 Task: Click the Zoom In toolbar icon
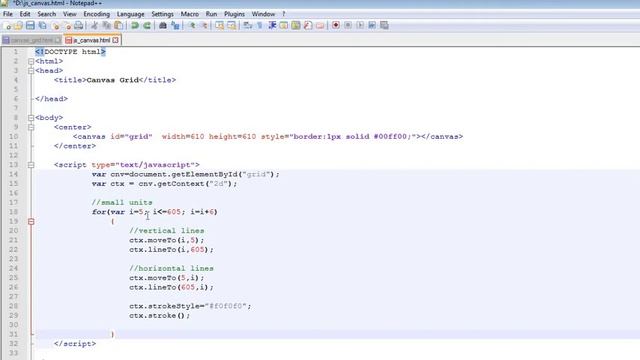(191, 26)
